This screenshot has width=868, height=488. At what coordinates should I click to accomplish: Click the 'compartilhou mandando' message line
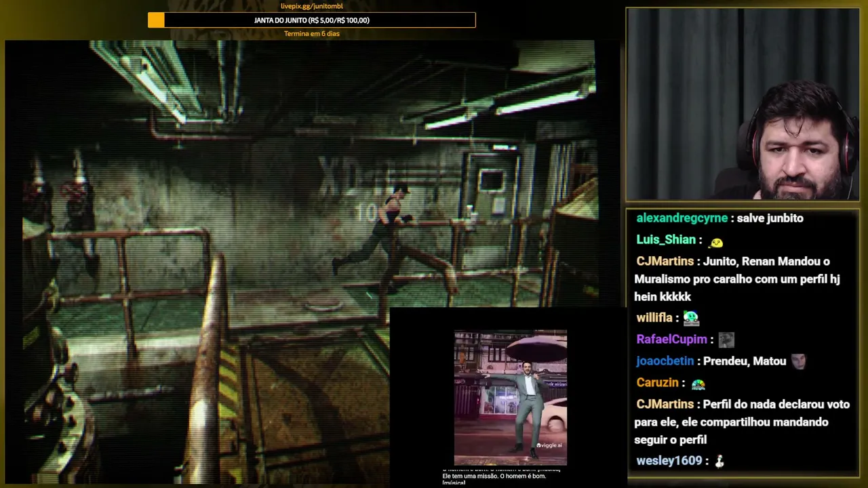(x=731, y=422)
